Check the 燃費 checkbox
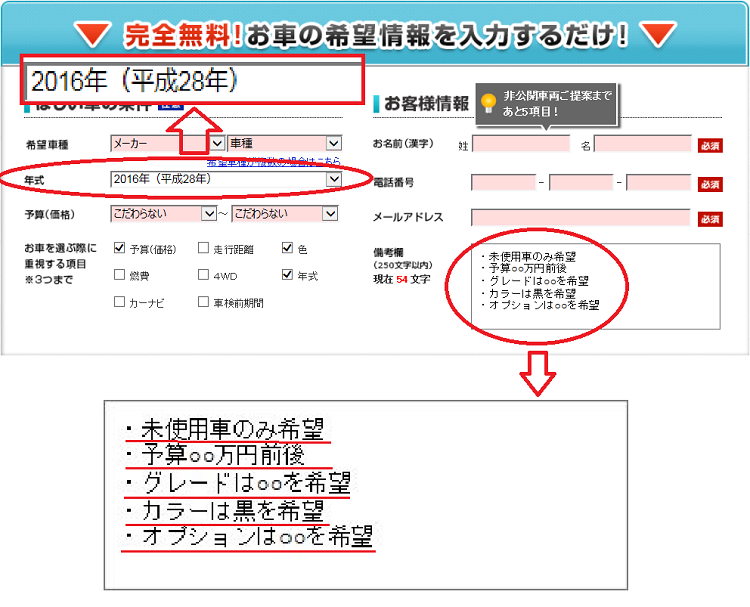Image resolution: width=750 pixels, height=607 pixels. 120,275
